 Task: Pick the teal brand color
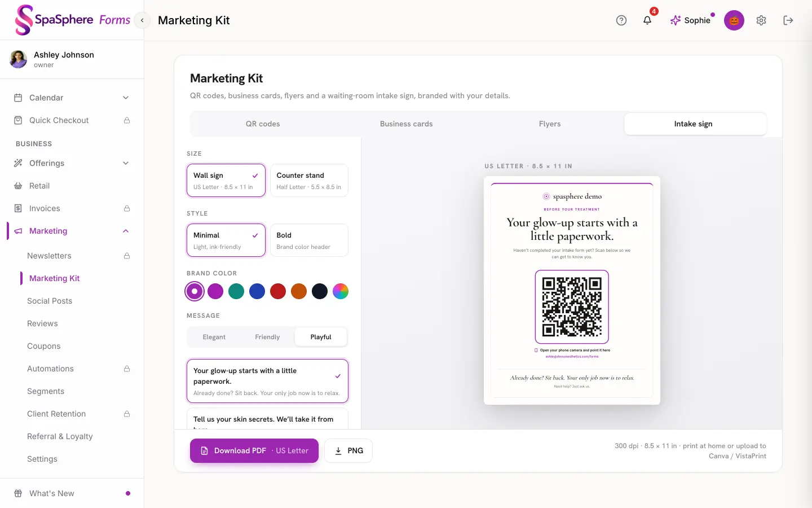[236, 291]
